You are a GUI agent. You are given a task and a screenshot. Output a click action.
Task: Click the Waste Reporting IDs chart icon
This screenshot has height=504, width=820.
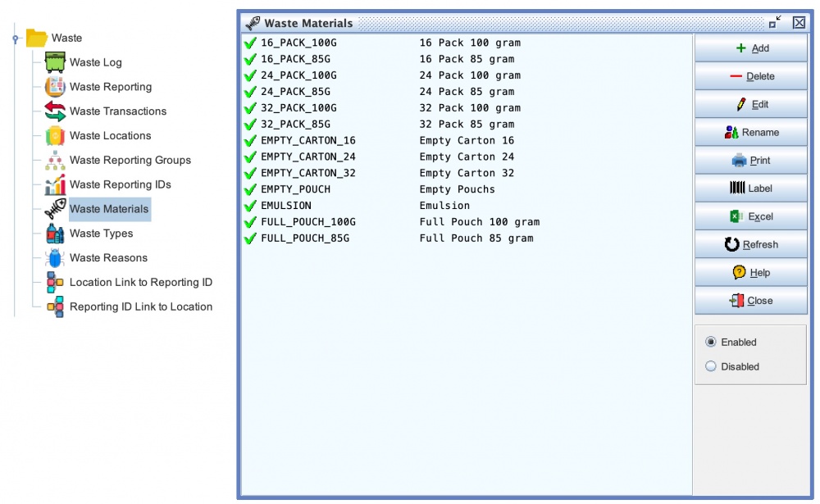coord(55,184)
